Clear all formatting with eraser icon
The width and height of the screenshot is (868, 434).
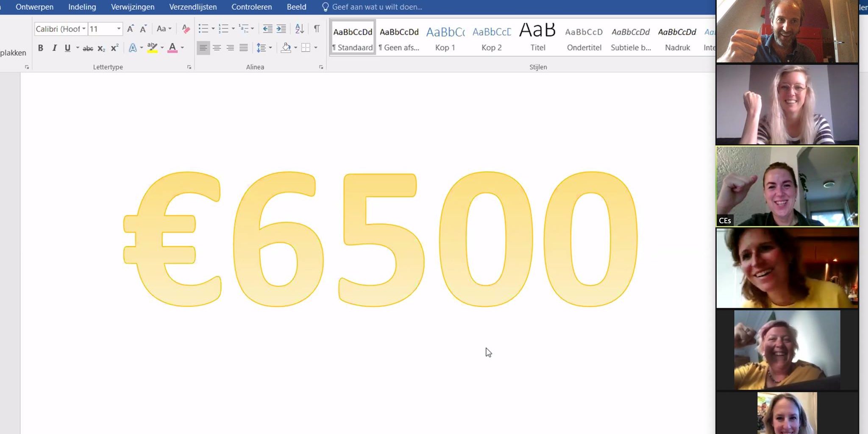tap(186, 29)
